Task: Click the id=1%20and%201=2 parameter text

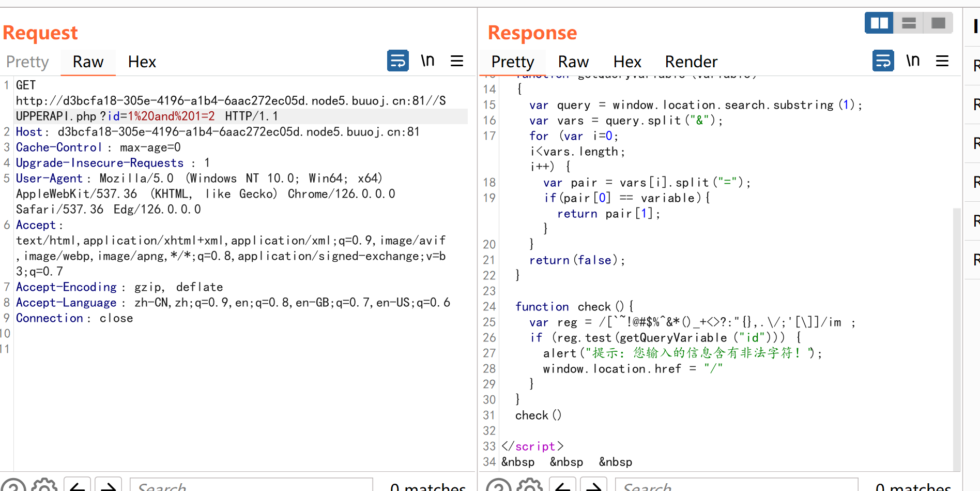Action: (x=161, y=116)
